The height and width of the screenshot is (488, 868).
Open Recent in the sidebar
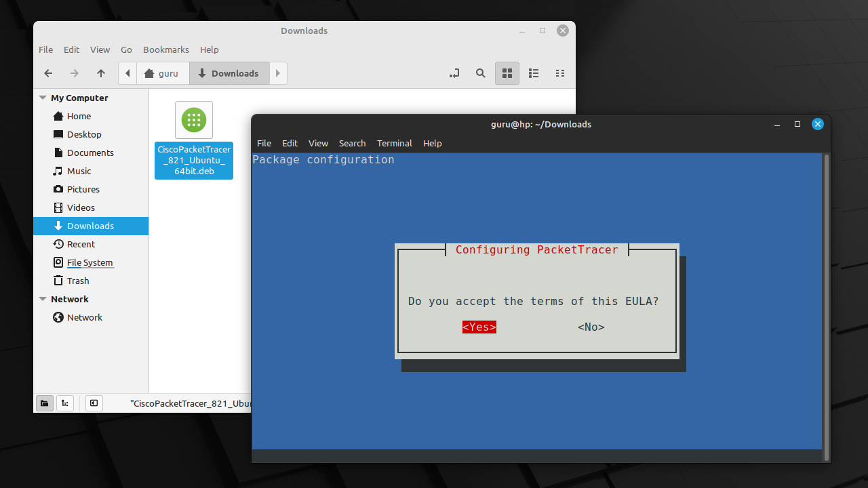coord(91,244)
